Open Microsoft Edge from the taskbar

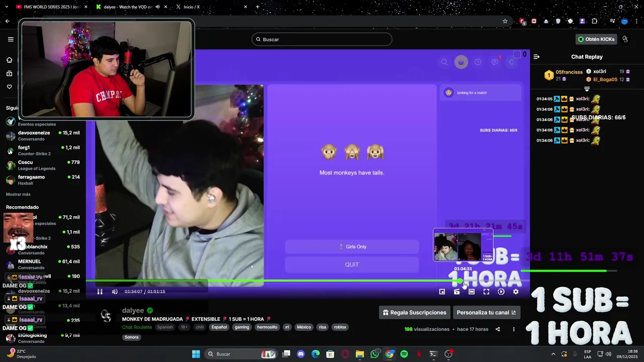pyautogui.click(x=315, y=354)
